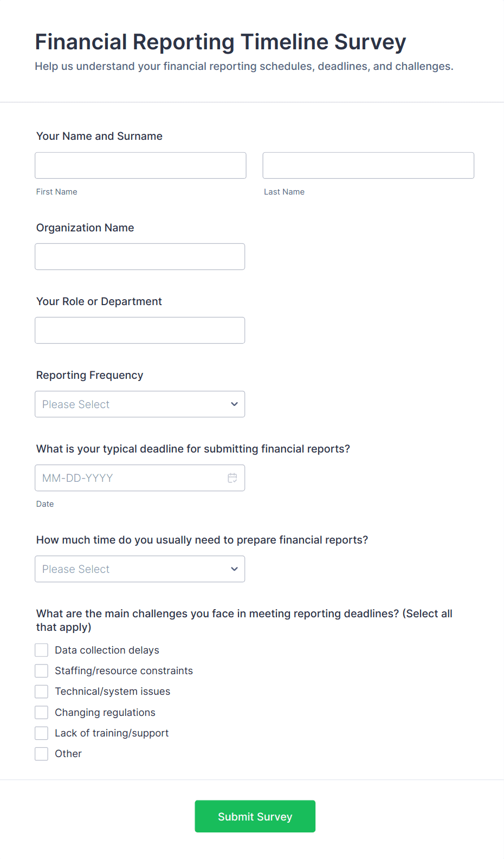The height and width of the screenshot is (859, 504).
Task: Click the Staffing/resource constraints label text
Action: pyautogui.click(x=124, y=671)
